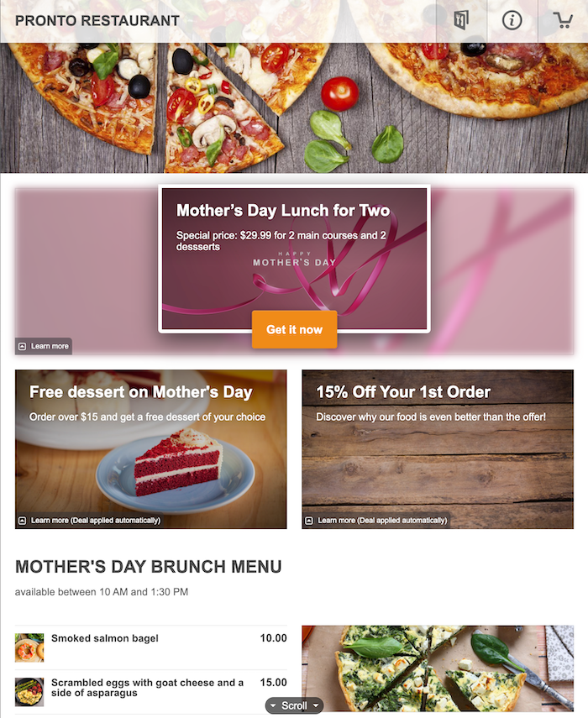
Task: Expand Learn more on Free dessert deal
Action: [x=89, y=521]
